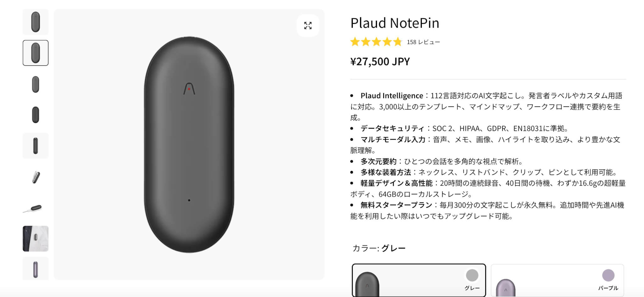View thumbnail of NotePin worn on jacket

36,238
